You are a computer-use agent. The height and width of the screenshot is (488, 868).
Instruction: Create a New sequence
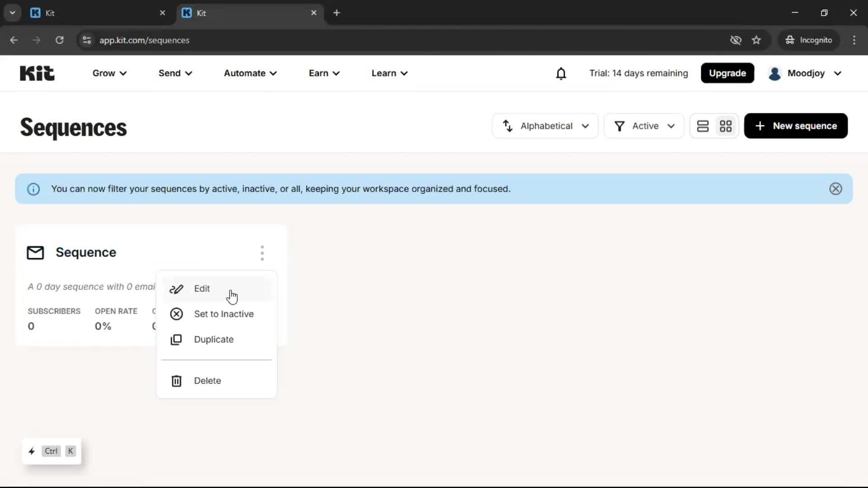tap(796, 126)
